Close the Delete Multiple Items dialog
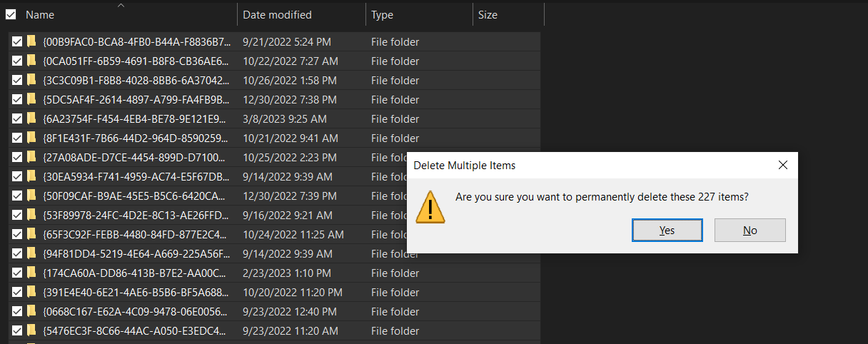 pos(782,165)
